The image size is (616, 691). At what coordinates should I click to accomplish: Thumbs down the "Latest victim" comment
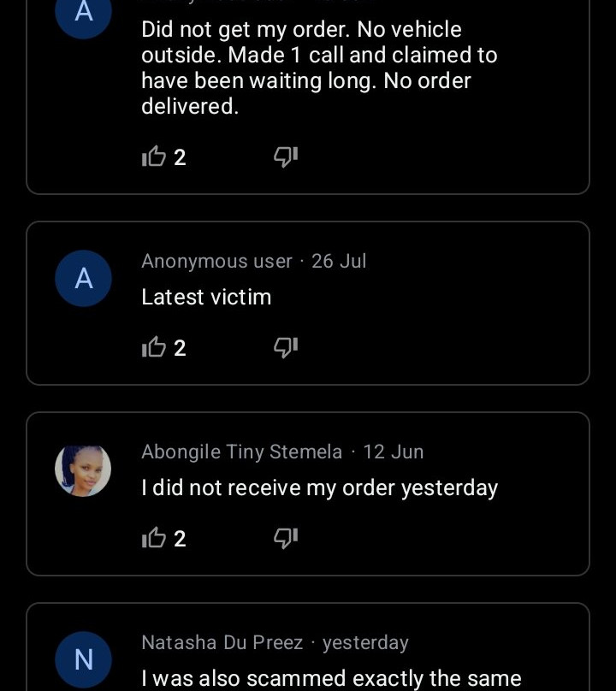click(285, 347)
